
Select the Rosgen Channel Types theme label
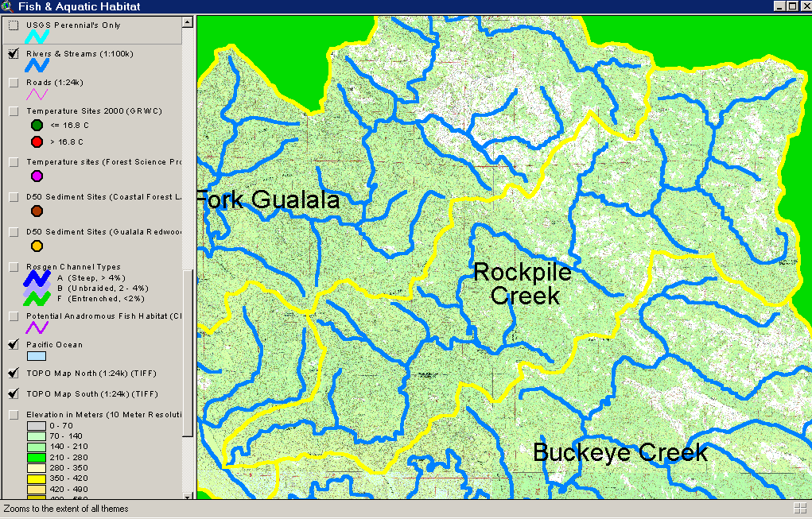click(73, 267)
